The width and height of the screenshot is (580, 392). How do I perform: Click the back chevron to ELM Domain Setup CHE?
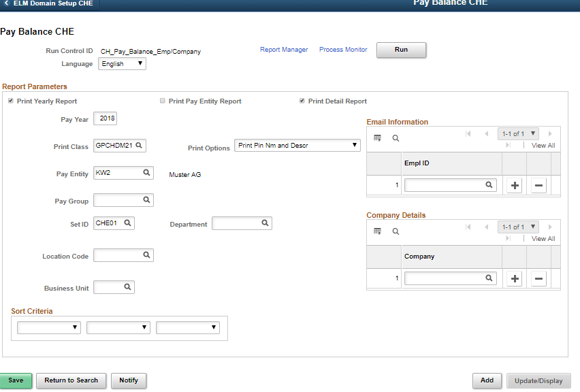tap(7, 3)
